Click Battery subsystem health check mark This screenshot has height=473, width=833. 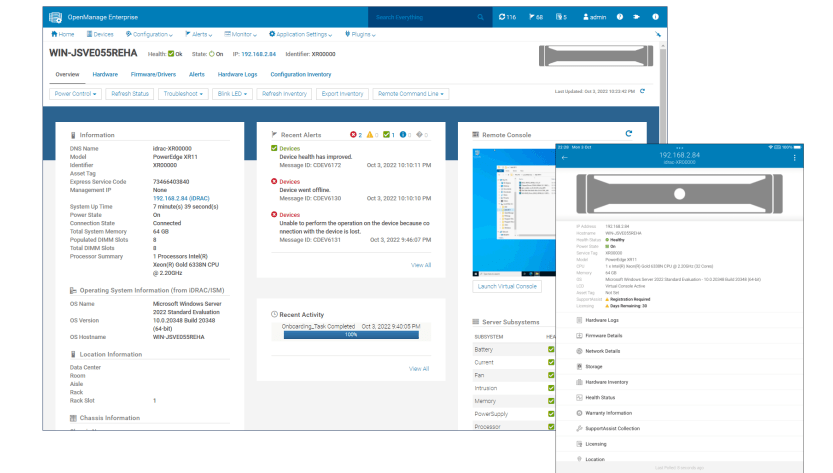(x=551, y=350)
